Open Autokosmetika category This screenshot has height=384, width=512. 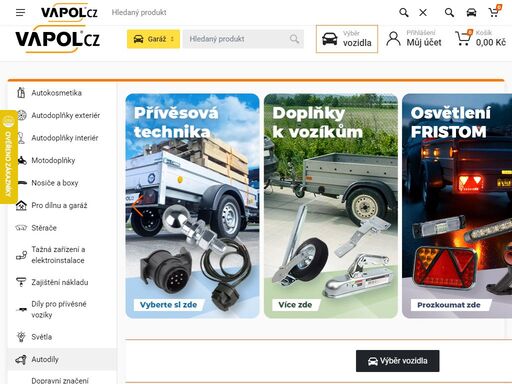[x=56, y=93]
